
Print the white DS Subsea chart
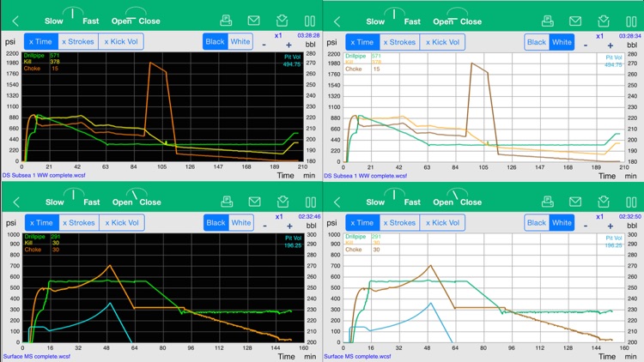(548, 21)
